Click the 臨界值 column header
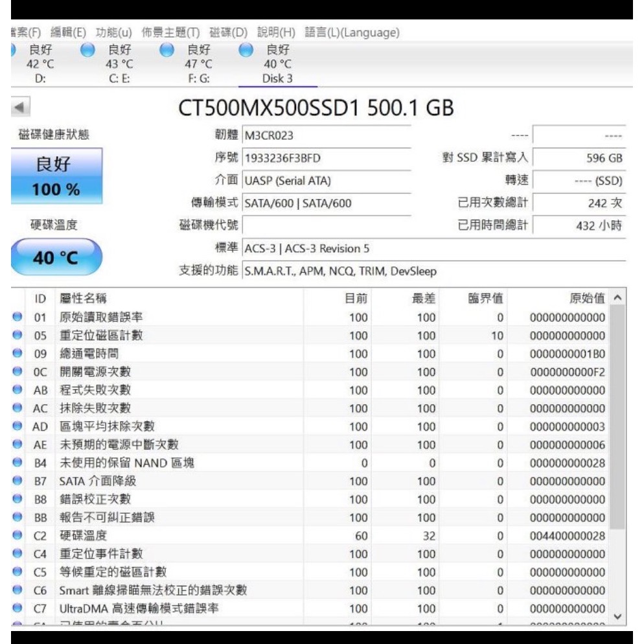The image size is (644, 644). pos(473,298)
